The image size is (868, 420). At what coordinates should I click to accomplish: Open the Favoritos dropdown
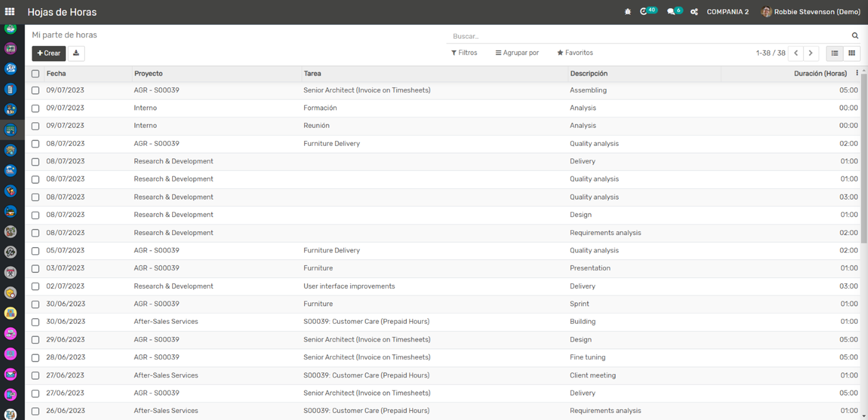pos(575,53)
